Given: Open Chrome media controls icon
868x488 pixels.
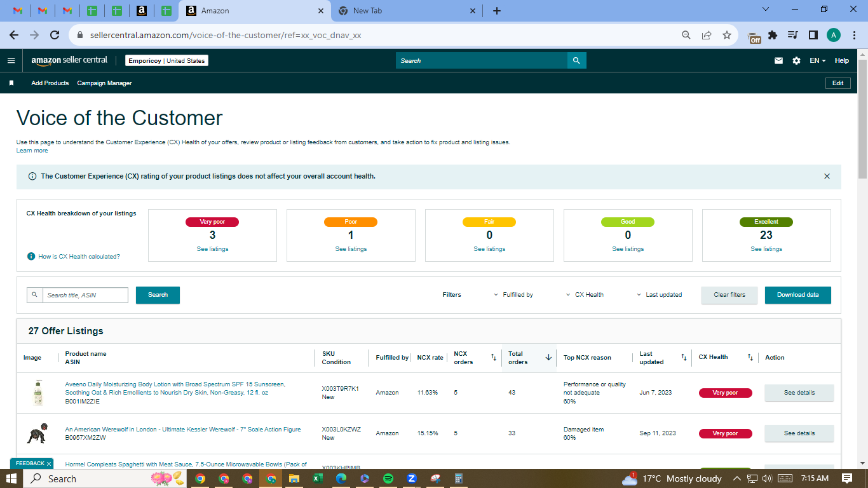Looking at the screenshot, I should 792,36.
